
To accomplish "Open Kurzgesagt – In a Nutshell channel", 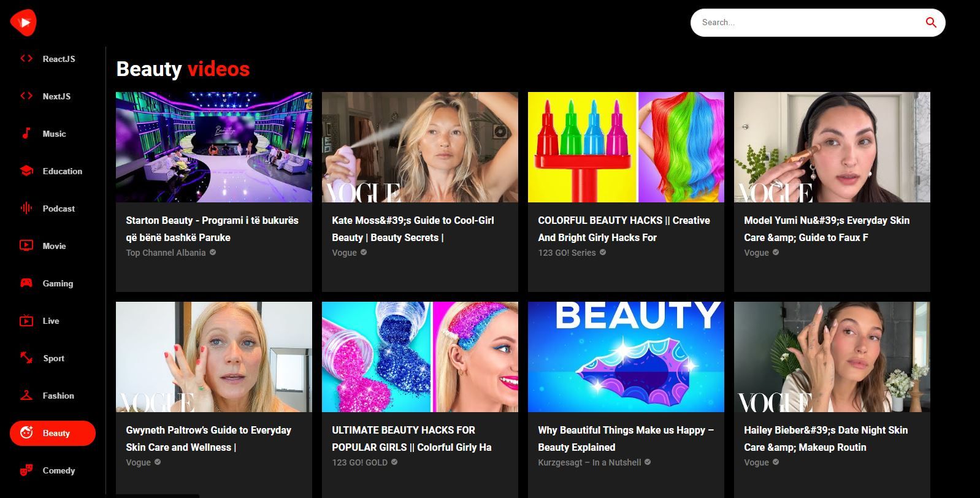I will 589,462.
